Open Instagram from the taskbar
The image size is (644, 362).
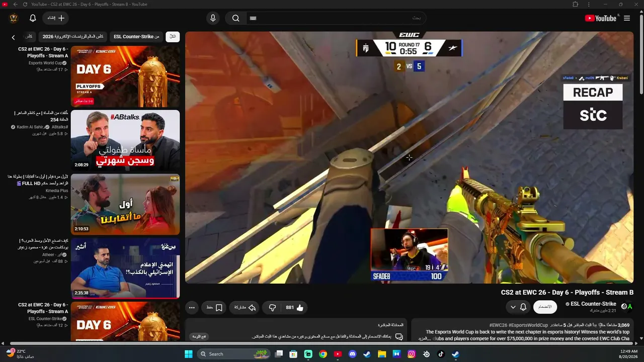tap(412, 354)
